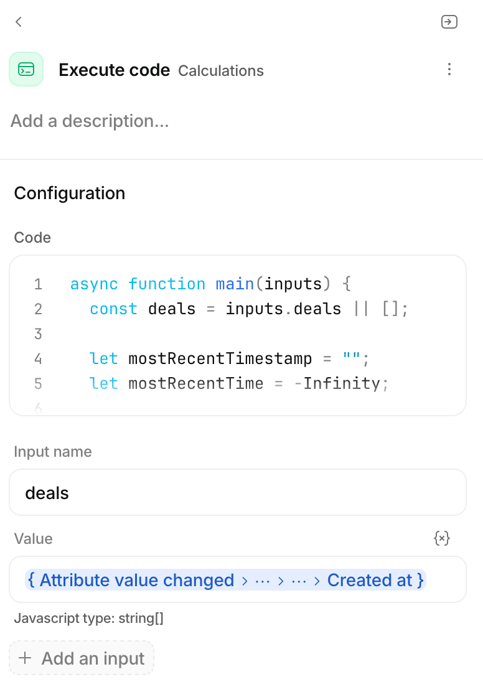483x687 pixels.
Task: Collapse the side panel with the arrow-box icon
Action: pos(449,22)
